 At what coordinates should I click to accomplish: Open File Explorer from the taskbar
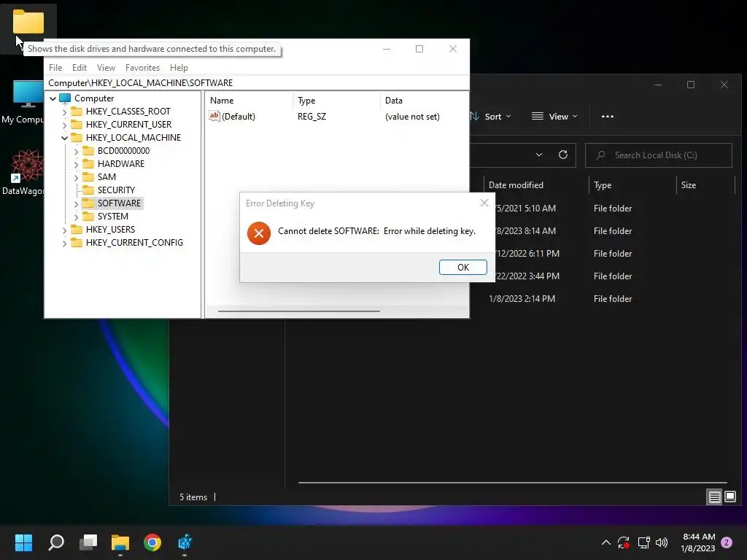point(120,542)
